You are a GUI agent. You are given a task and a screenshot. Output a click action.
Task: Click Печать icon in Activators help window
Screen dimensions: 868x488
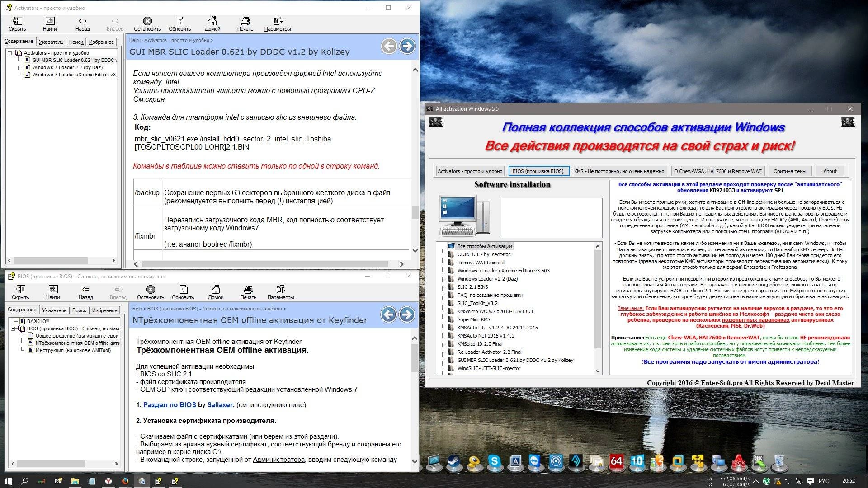(245, 24)
